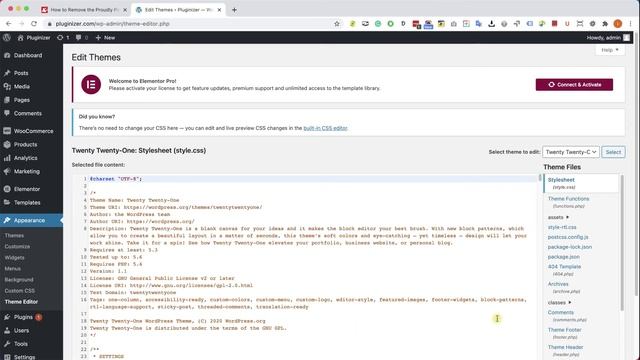This screenshot has height=360, width=640.
Task: Open the Customize submenu item
Action: (x=17, y=247)
